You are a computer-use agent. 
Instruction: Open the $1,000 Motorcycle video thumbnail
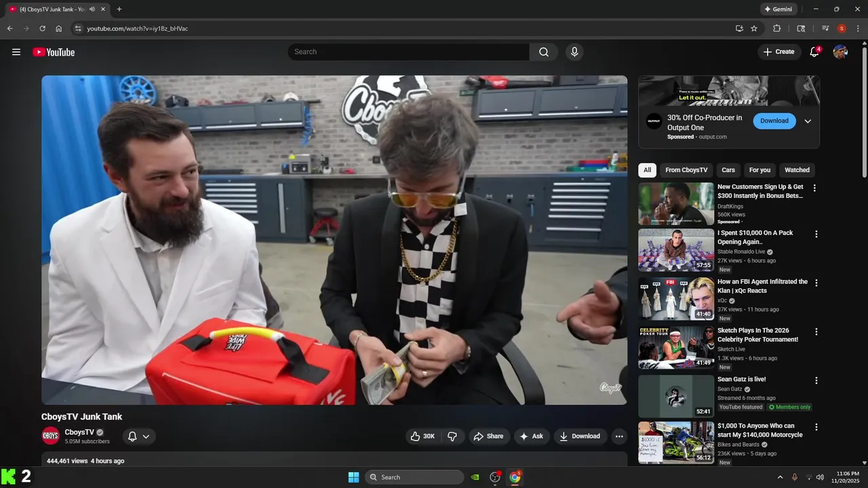(676, 443)
